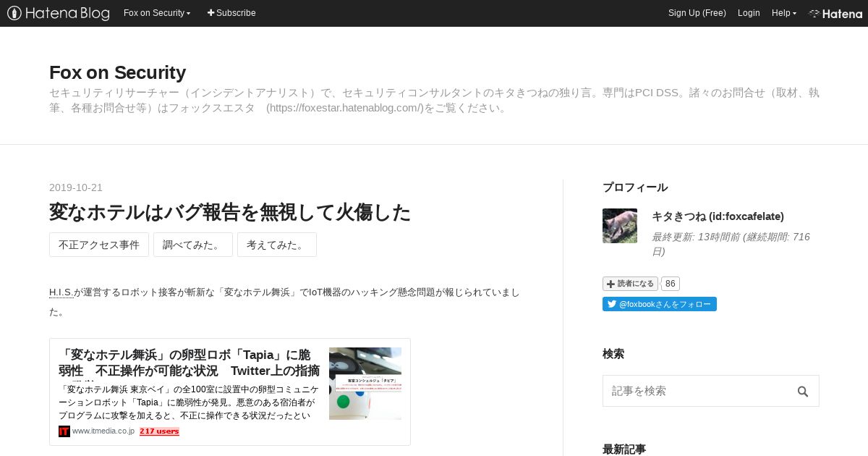
Task: Click the search magnifier icon
Action: (x=803, y=392)
